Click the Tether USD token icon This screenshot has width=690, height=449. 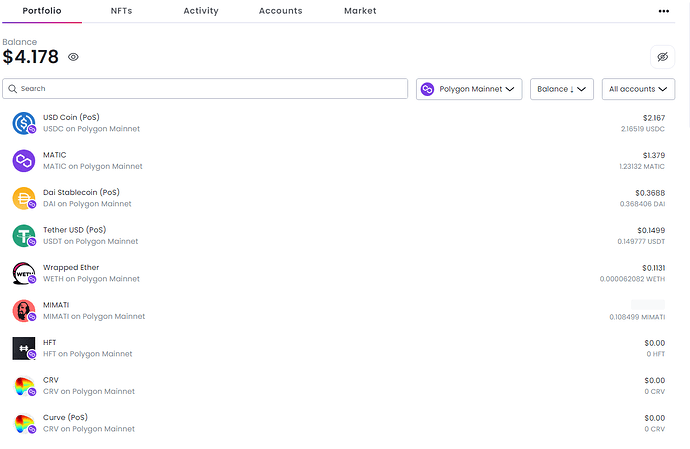pos(24,236)
